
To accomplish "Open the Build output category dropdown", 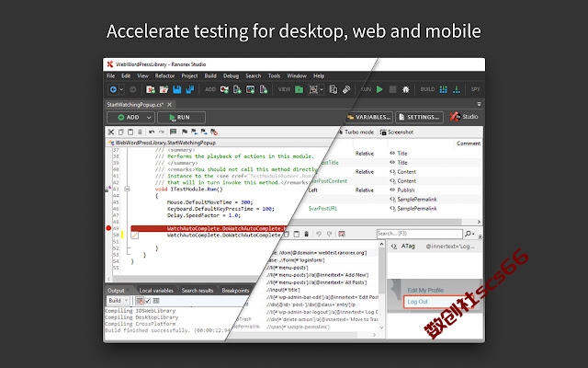I will (x=119, y=301).
